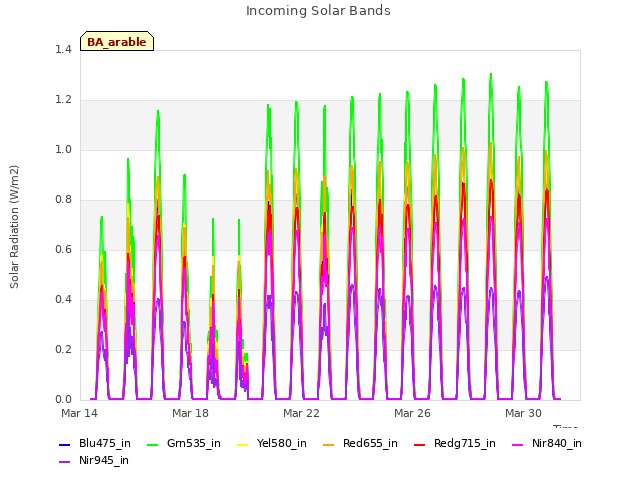The width and height of the screenshot is (640, 480).
Task: Click the 1.2 y-axis tick label
Action: coord(63,100)
